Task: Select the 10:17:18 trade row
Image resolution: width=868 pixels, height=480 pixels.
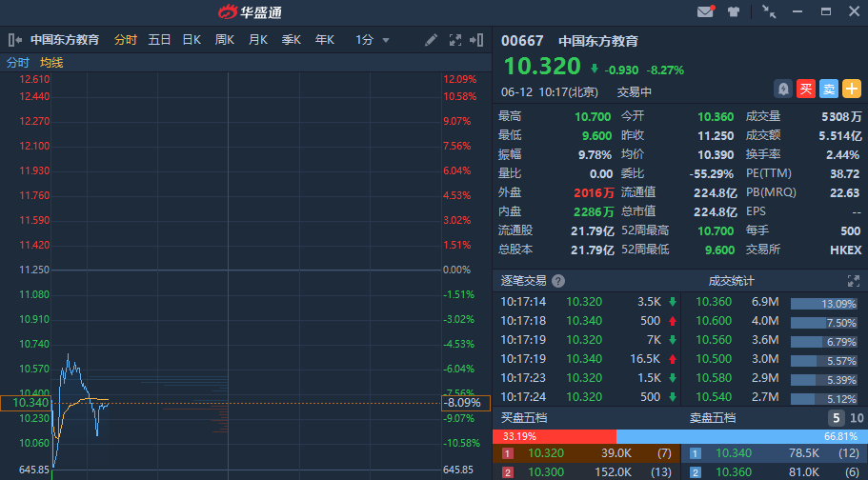Action: (x=587, y=321)
